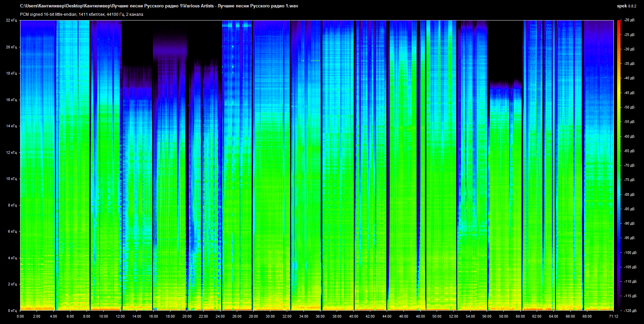Click the file path title text
Image resolution: width=644 pixels, height=324 pixels.
pos(159,6)
